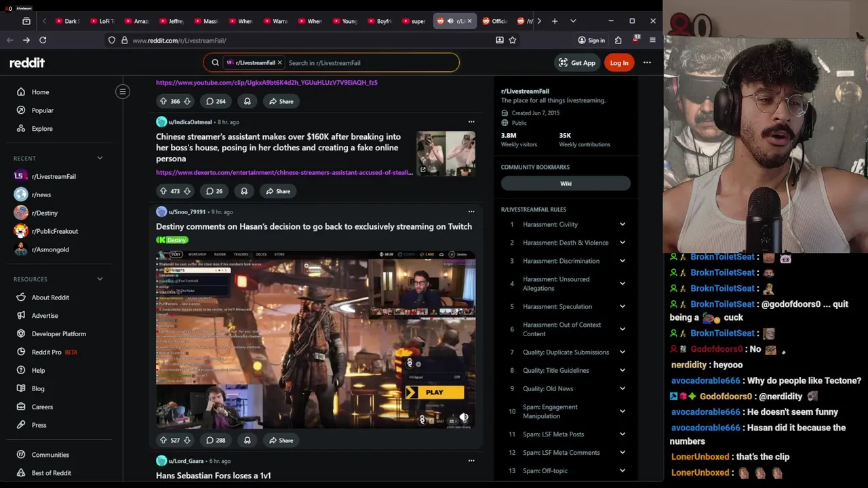Open the Reddit logo home link
The width and height of the screenshot is (868, 488).
(27, 62)
